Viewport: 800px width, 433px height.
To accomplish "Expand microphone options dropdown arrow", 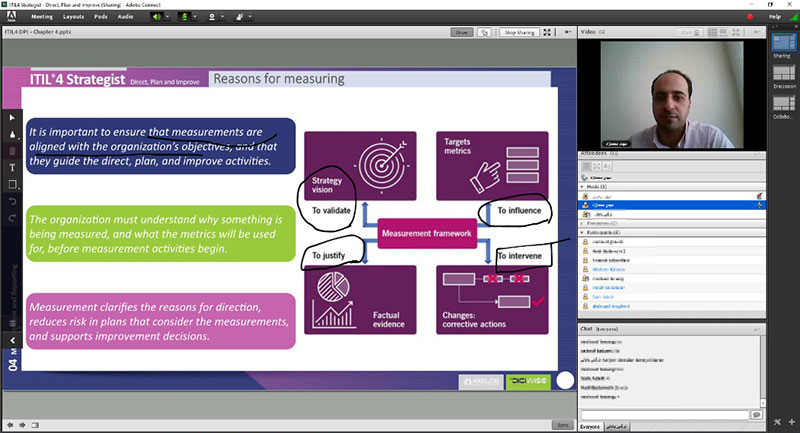I will 194,16.
